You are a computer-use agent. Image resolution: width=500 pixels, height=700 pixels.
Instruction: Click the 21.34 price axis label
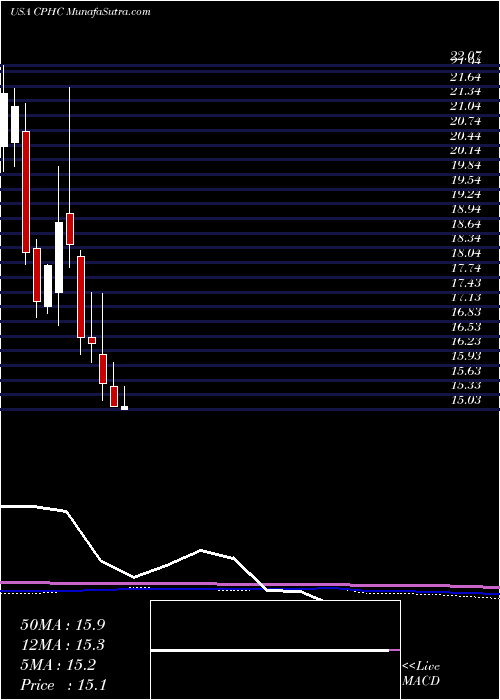pyautogui.click(x=466, y=92)
